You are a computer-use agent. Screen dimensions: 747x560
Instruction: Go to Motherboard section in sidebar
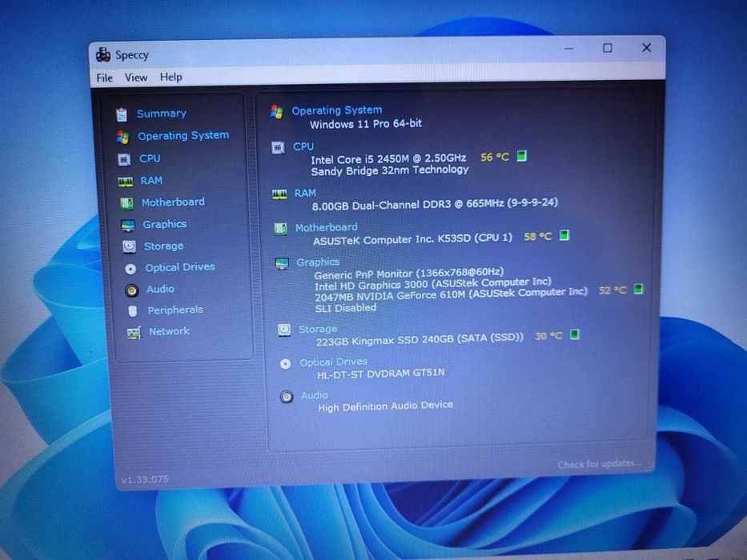pyautogui.click(x=173, y=202)
